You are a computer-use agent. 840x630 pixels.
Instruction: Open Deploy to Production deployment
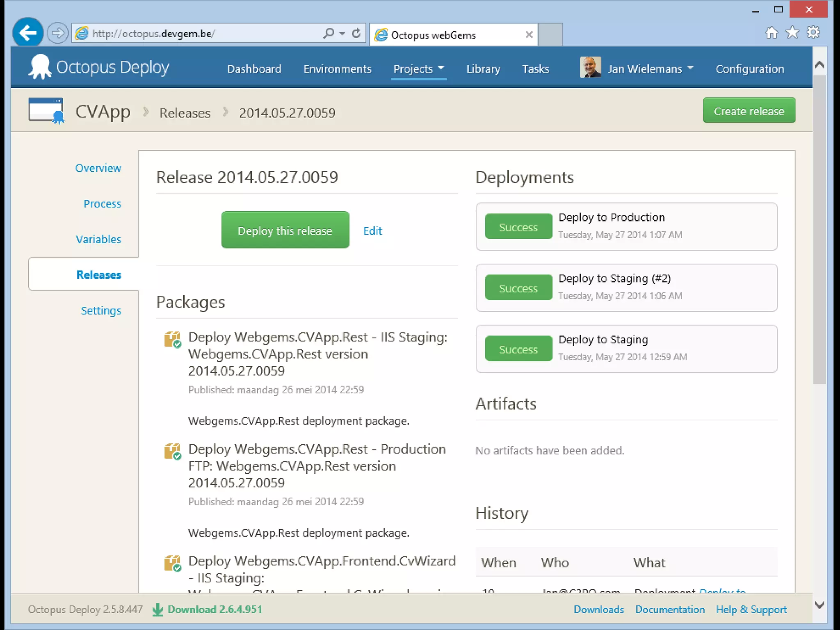[626, 226]
